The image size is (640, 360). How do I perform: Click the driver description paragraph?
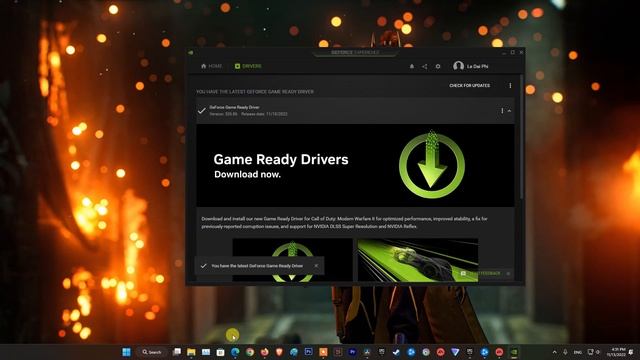point(344,222)
